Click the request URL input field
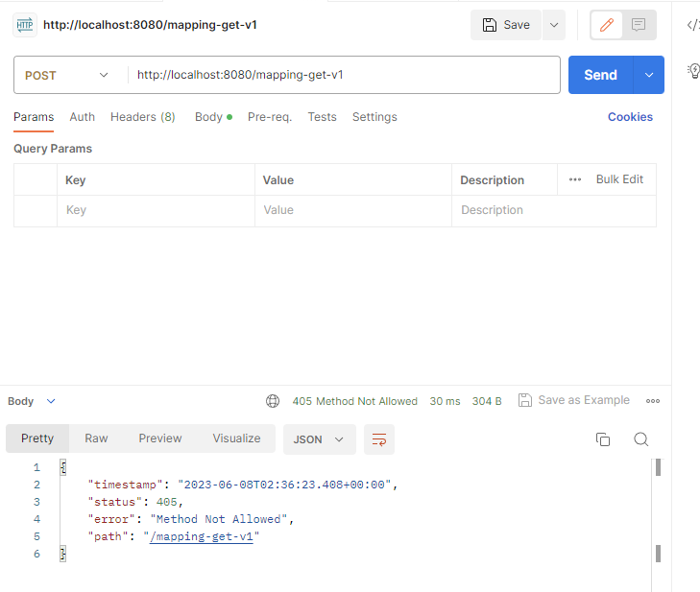Image resolution: width=700 pixels, height=592 pixels. (x=344, y=75)
